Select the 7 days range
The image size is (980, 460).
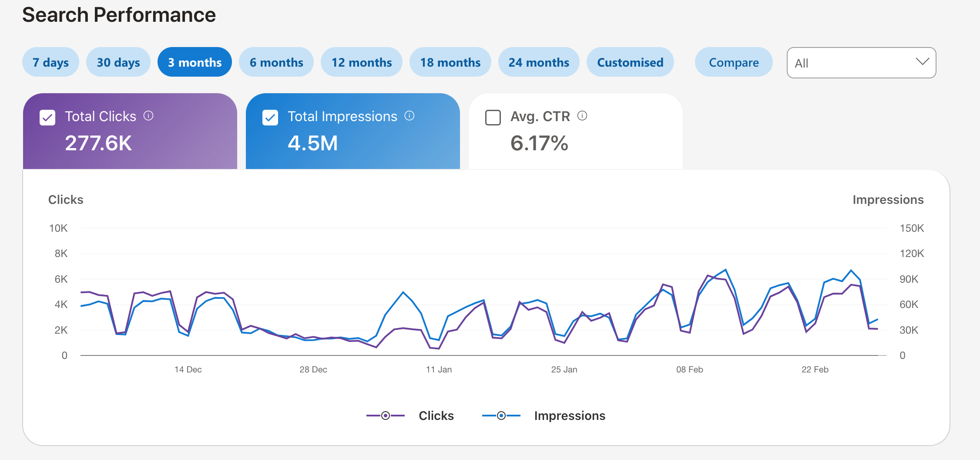point(50,62)
